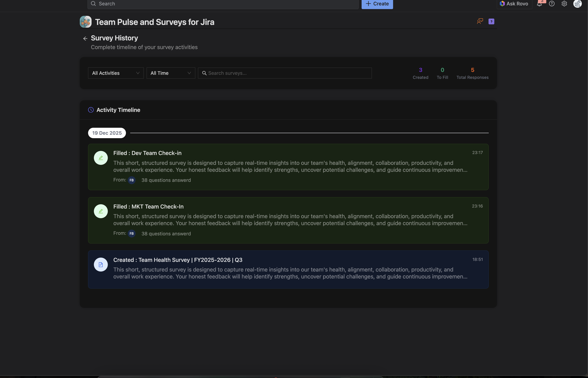Open the feedback icon in the app header
Screen dimensions: 588x378
[x=480, y=21]
